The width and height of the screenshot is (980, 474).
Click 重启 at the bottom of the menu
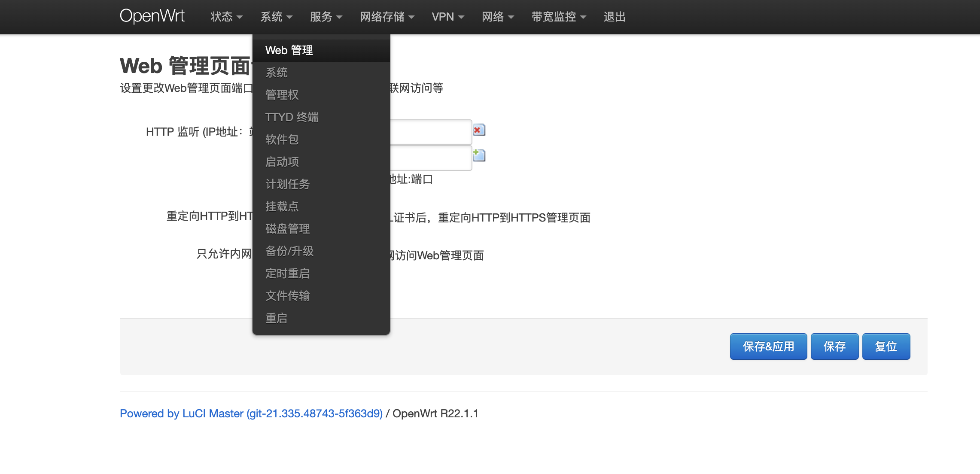[321, 318]
